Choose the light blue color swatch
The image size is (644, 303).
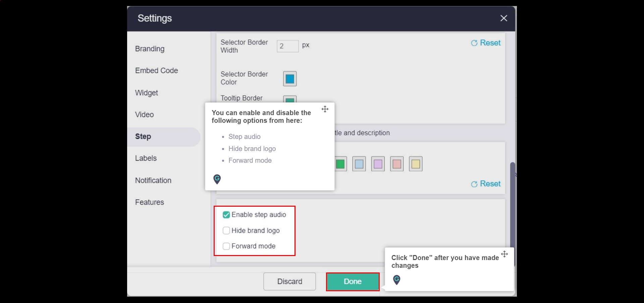point(359,164)
